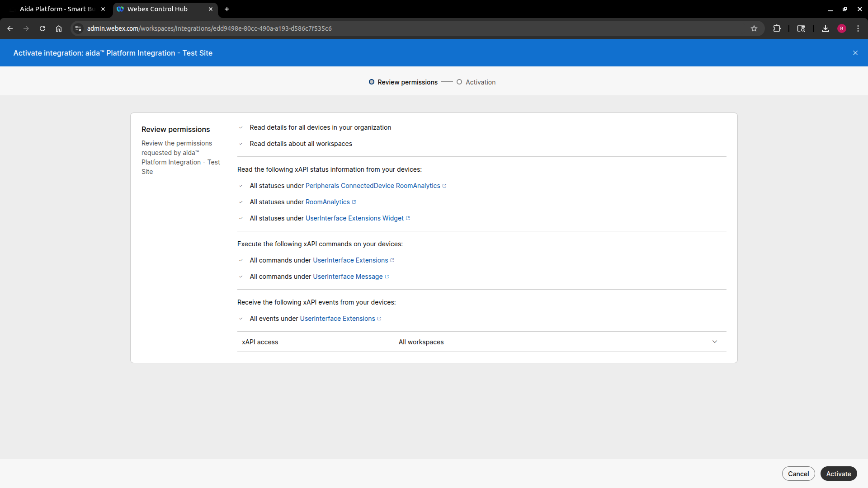Open the browser three-dot menu

click(858, 28)
